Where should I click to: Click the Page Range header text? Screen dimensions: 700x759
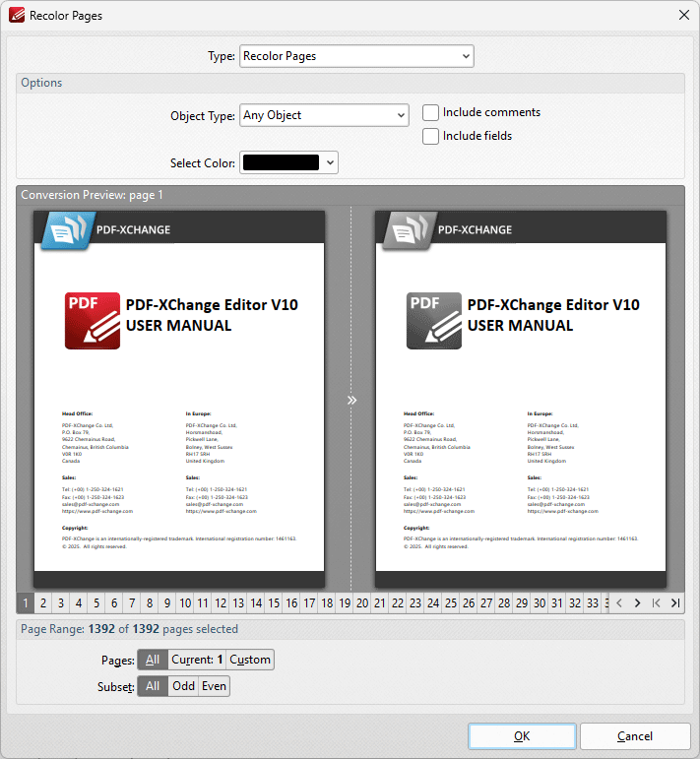coord(129,629)
